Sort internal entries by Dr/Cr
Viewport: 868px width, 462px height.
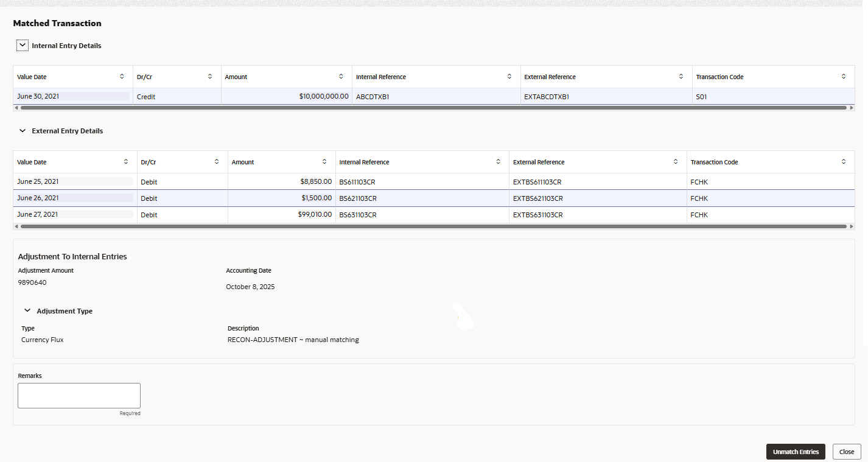tap(210, 77)
